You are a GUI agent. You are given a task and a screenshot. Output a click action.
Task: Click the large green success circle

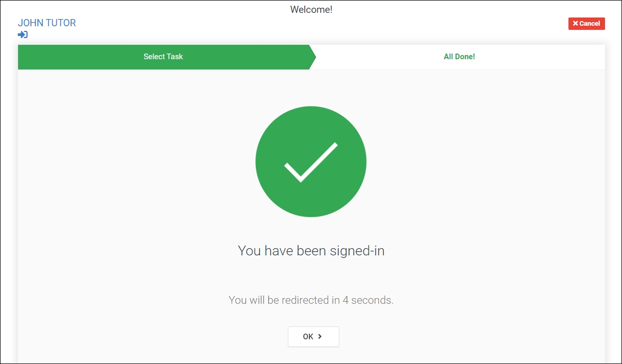click(x=311, y=162)
